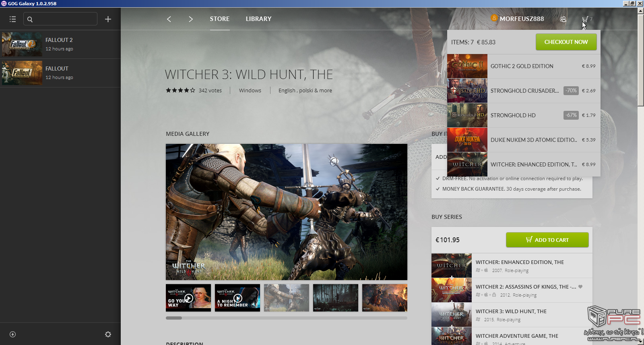Click the main media gallery image
This screenshot has width=644, height=345.
point(287,212)
